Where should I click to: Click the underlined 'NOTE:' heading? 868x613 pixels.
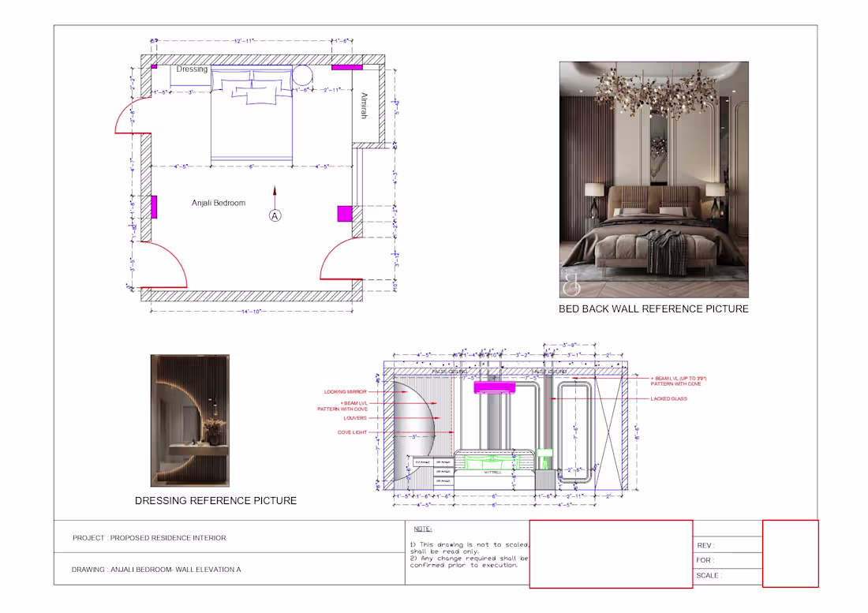tap(423, 529)
